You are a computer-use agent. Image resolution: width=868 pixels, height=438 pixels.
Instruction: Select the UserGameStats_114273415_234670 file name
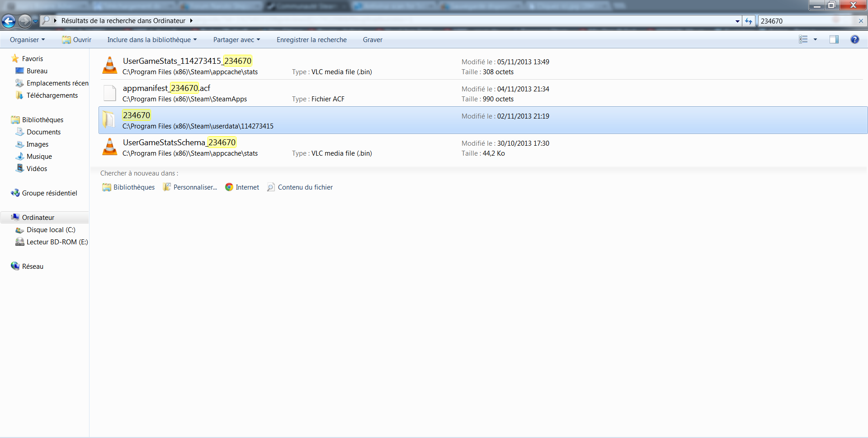(187, 61)
